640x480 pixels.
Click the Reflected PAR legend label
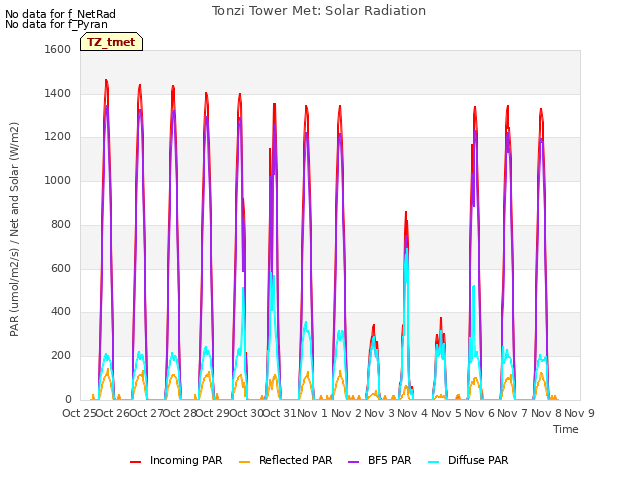(x=296, y=460)
